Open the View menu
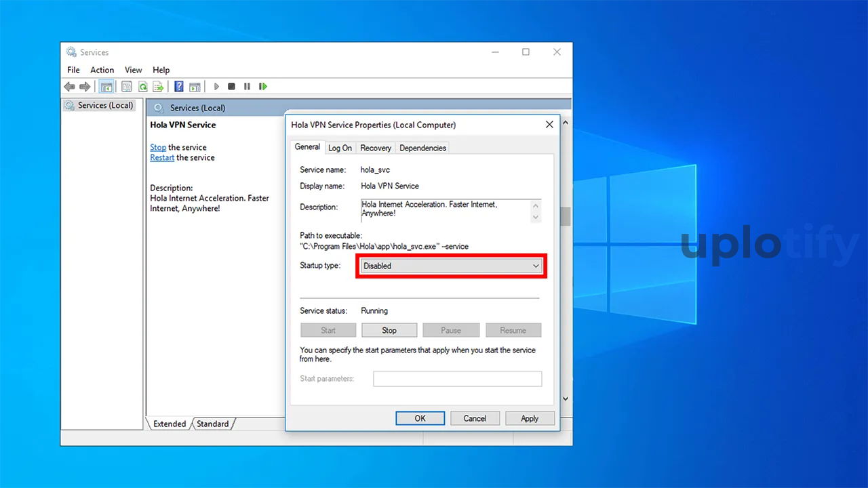Image resolution: width=868 pixels, height=488 pixels. point(134,70)
